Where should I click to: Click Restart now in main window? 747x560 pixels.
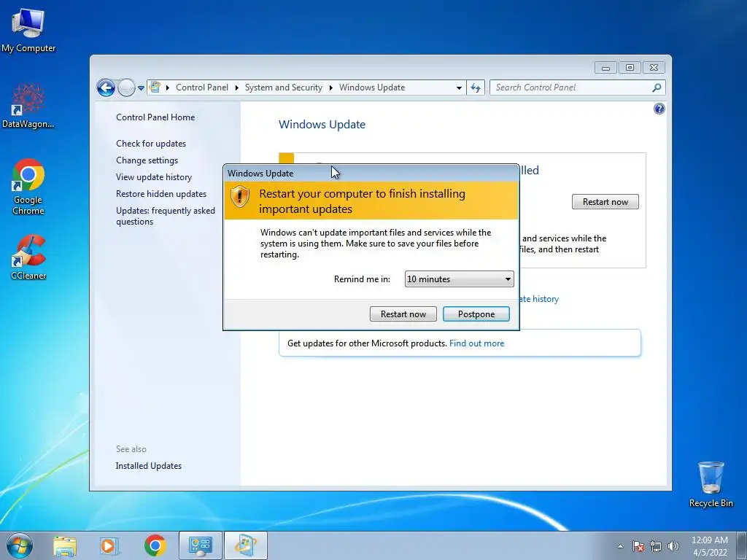[x=605, y=202]
